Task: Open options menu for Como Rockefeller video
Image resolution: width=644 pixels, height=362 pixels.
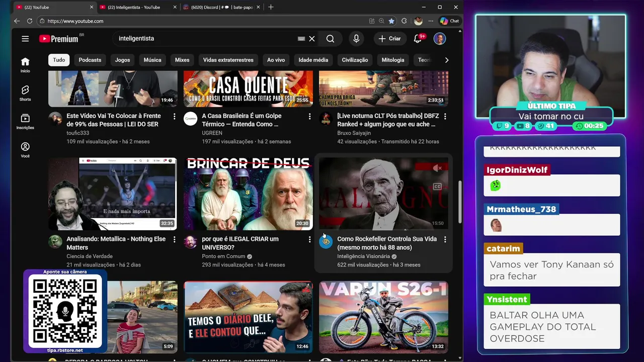Action: [x=445, y=239]
